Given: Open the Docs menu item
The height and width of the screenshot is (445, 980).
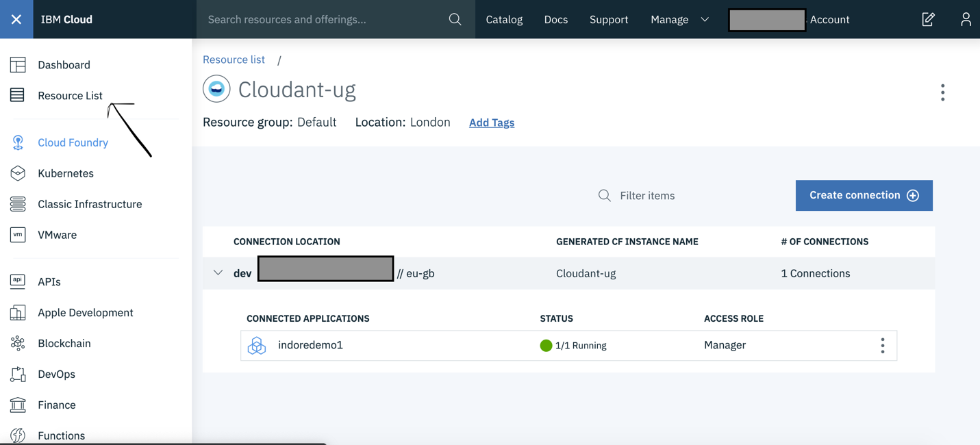Looking at the screenshot, I should 556,20.
